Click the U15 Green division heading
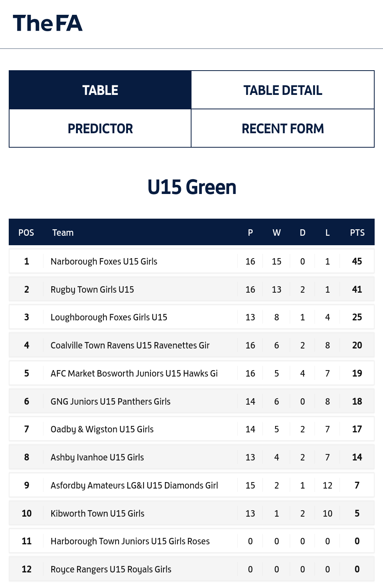The image size is (383, 588). click(x=191, y=187)
